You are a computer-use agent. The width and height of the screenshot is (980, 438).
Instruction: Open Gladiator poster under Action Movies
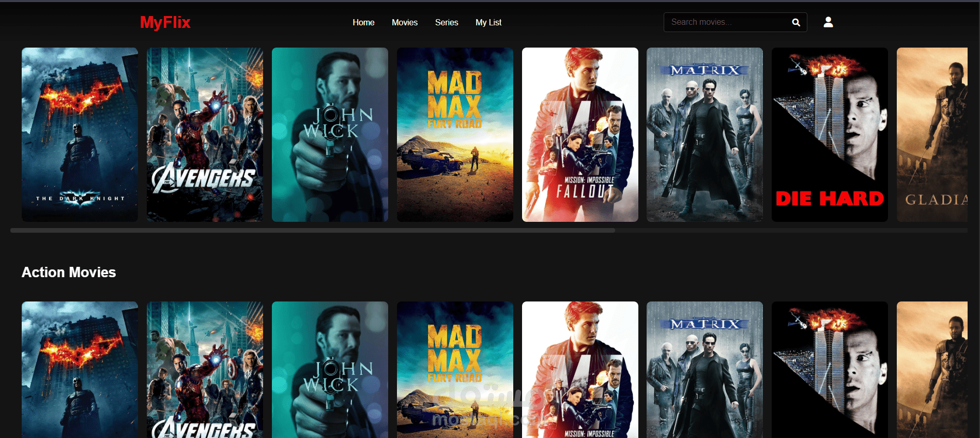(932, 370)
